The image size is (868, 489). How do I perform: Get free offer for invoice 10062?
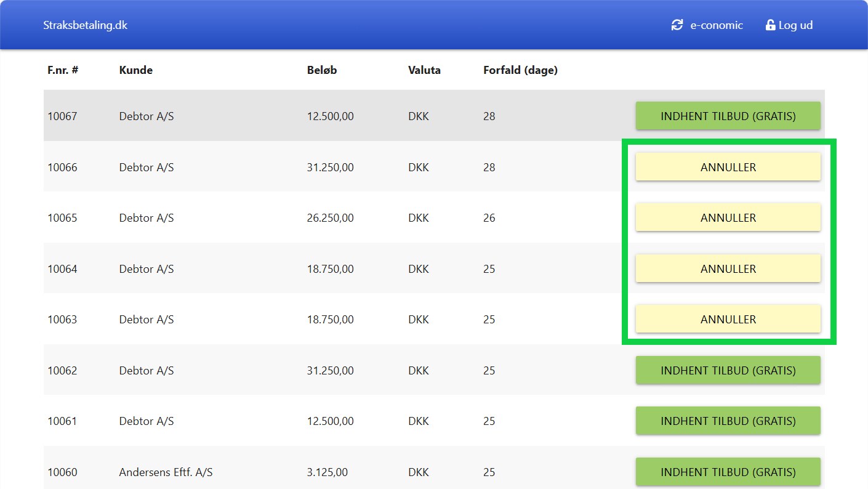click(728, 370)
